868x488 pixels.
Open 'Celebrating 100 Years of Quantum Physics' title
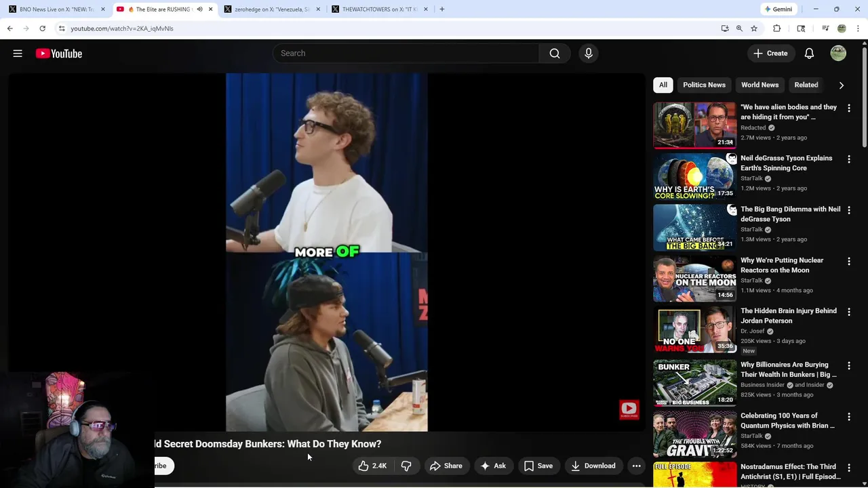coord(788,420)
